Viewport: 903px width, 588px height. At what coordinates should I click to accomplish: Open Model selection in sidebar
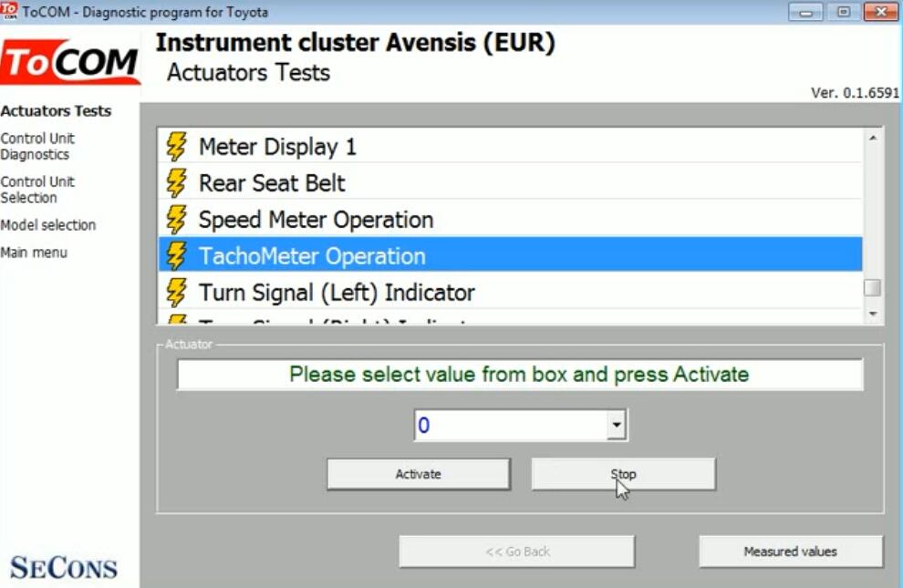47,225
